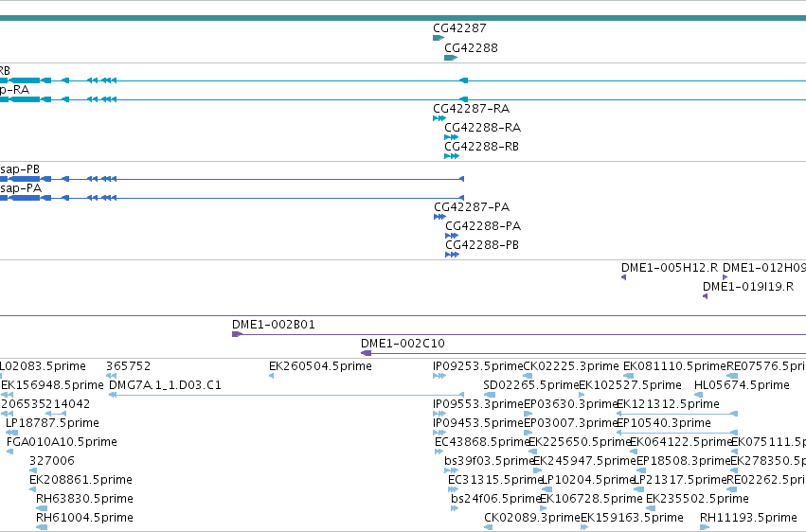Click the DMG7A.1_1.D03.C1 label
Viewport: 806px width, 532px height.
click(x=165, y=385)
